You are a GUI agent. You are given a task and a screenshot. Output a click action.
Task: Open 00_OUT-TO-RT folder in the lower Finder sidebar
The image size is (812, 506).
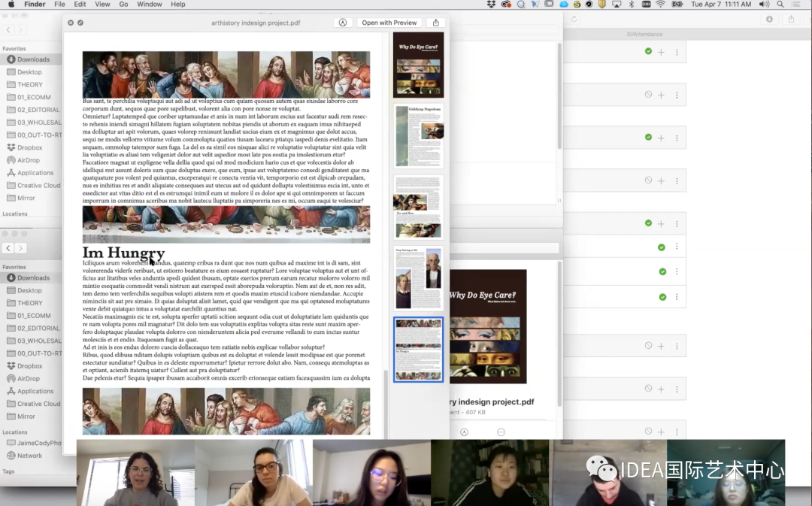pyautogui.click(x=31, y=353)
